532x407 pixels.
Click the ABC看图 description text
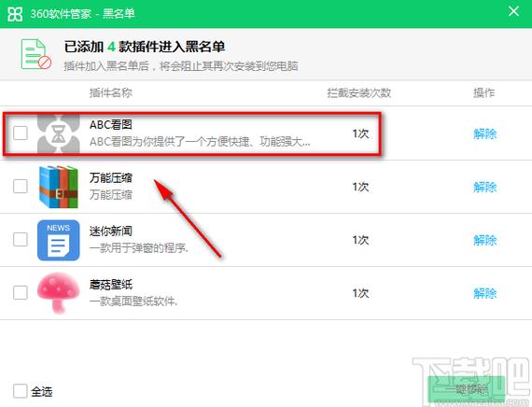(200, 142)
